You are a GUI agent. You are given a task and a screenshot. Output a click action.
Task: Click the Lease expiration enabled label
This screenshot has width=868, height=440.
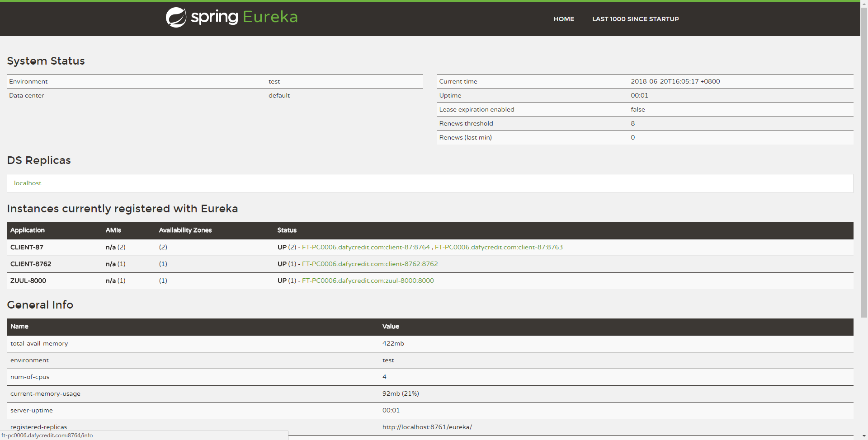tap(476, 109)
